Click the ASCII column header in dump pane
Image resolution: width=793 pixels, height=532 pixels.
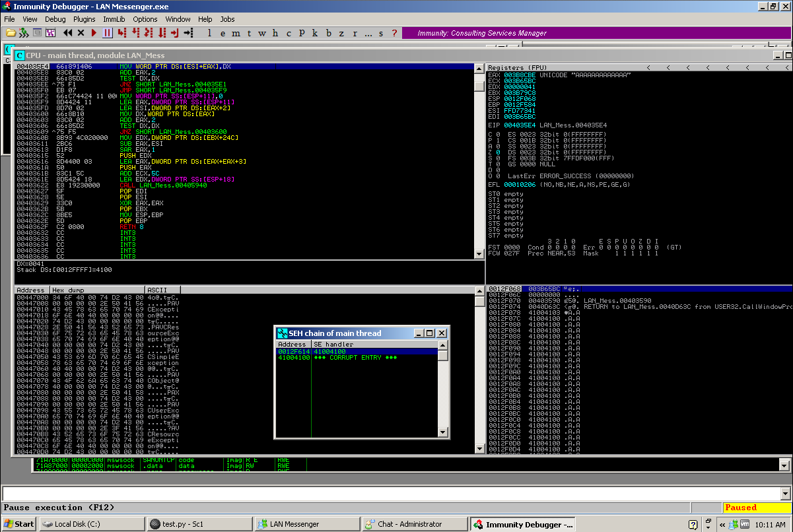tap(162, 290)
